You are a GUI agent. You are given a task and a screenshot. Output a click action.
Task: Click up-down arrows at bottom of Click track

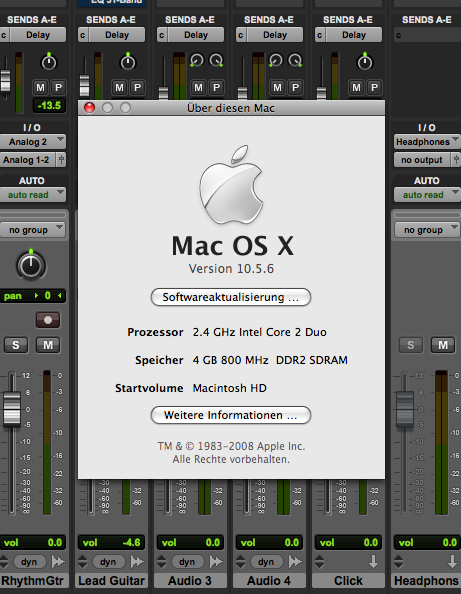(320, 561)
